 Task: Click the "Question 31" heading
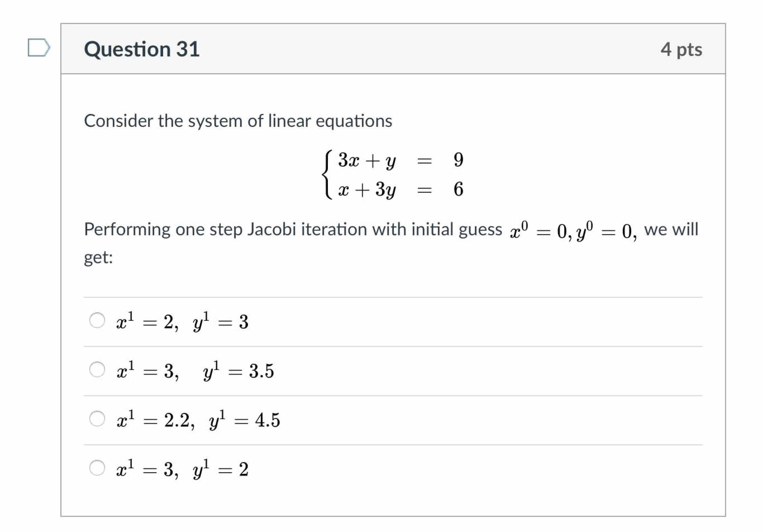(x=142, y=49)
